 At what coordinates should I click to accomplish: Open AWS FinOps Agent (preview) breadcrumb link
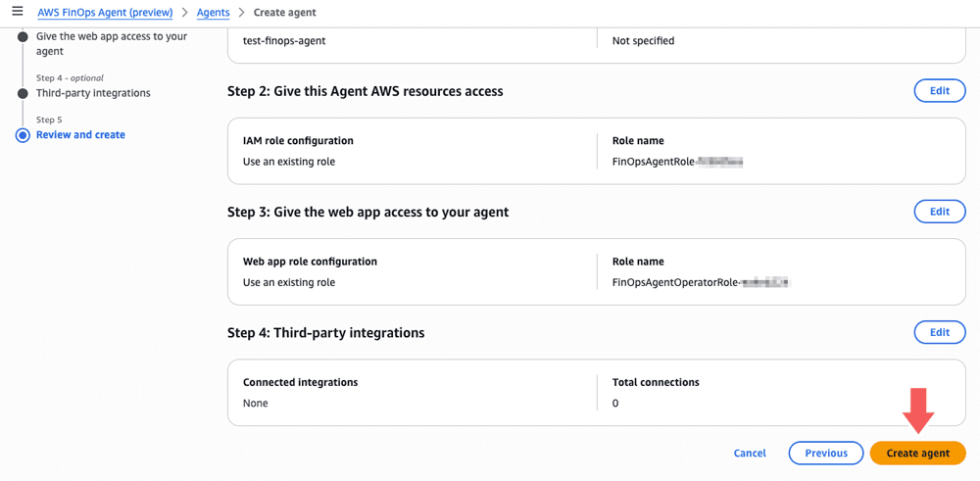[105, 13]
